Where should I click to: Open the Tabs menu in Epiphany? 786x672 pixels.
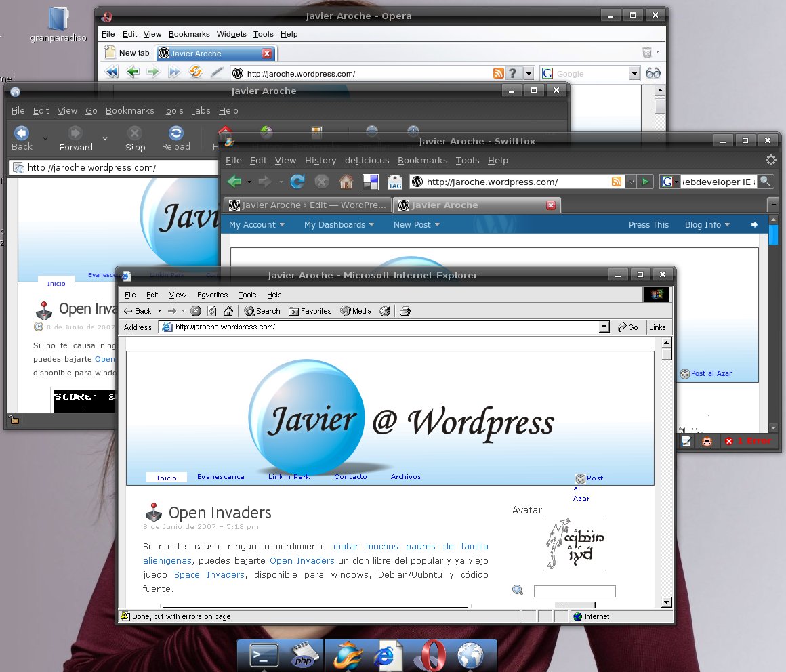point(201,110)
